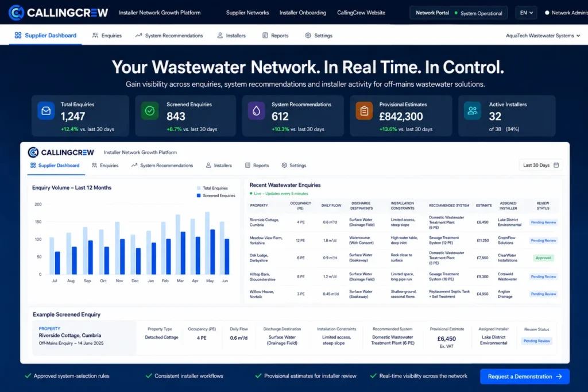Open the Reports tab in main nav

[275, 36]
